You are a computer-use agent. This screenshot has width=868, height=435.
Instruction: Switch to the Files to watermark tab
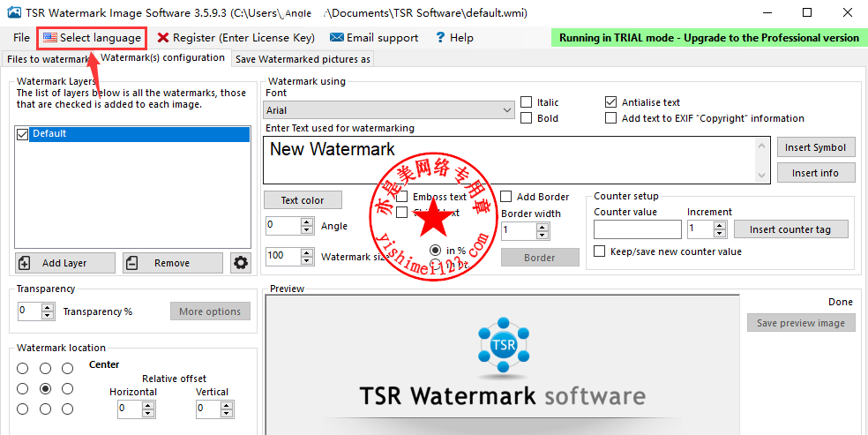pos(49,59)
